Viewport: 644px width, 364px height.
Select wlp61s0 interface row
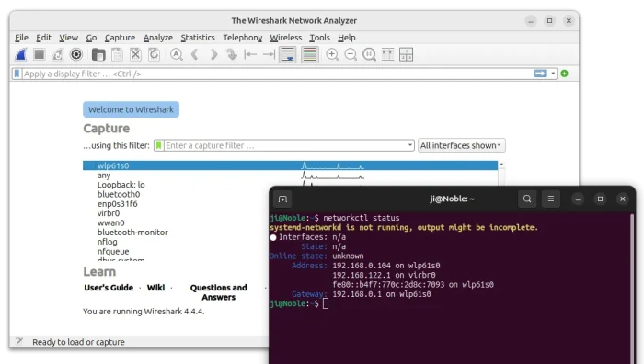(x=290, y=165)
